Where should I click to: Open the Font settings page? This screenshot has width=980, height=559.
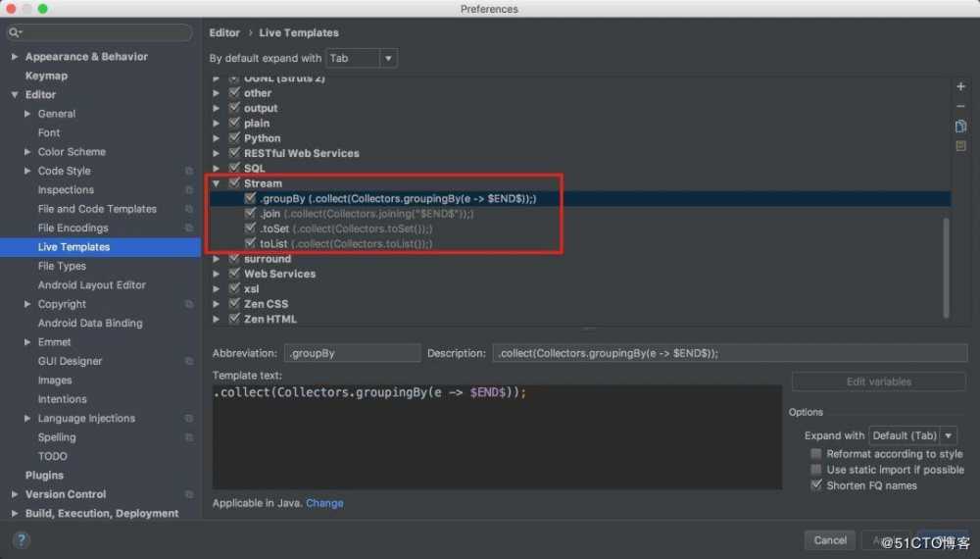[49, 132]
